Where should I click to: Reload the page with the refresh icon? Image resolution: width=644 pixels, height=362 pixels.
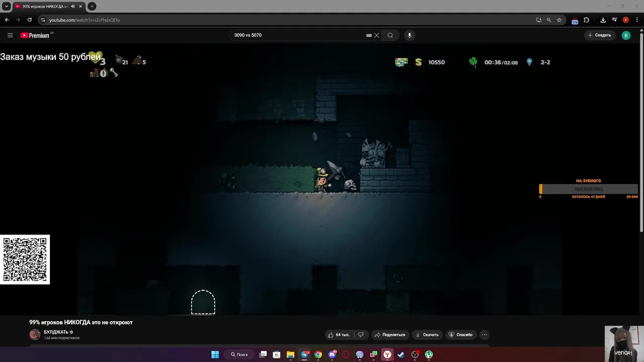[x=30, y=20]
